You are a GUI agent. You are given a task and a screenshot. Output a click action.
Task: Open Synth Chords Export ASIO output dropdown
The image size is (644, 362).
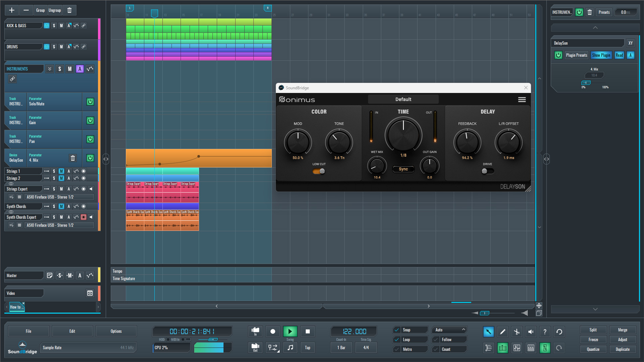(x=59, y=225)
